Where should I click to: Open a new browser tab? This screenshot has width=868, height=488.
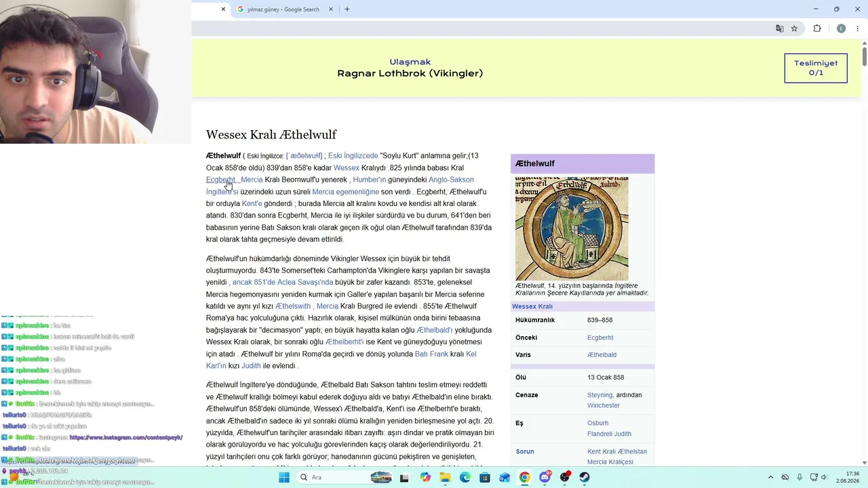(347, 9)
